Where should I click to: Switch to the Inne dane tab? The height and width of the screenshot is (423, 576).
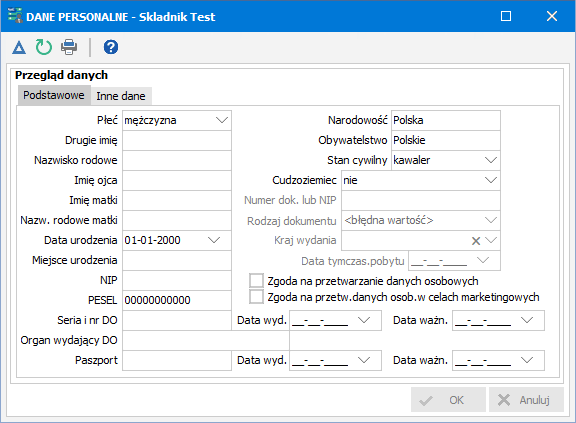[121, 96]
